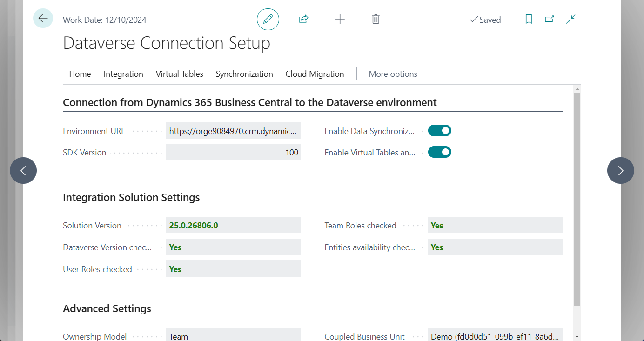Select the Home action menu
Screen dimensions: 644x341
click(x=80, y=74)
